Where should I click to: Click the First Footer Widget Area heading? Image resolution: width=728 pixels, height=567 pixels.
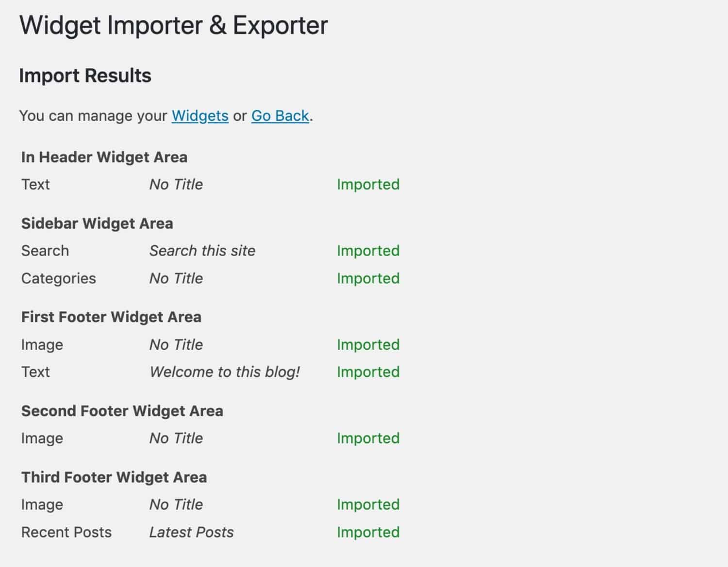(x=111, y=317)
